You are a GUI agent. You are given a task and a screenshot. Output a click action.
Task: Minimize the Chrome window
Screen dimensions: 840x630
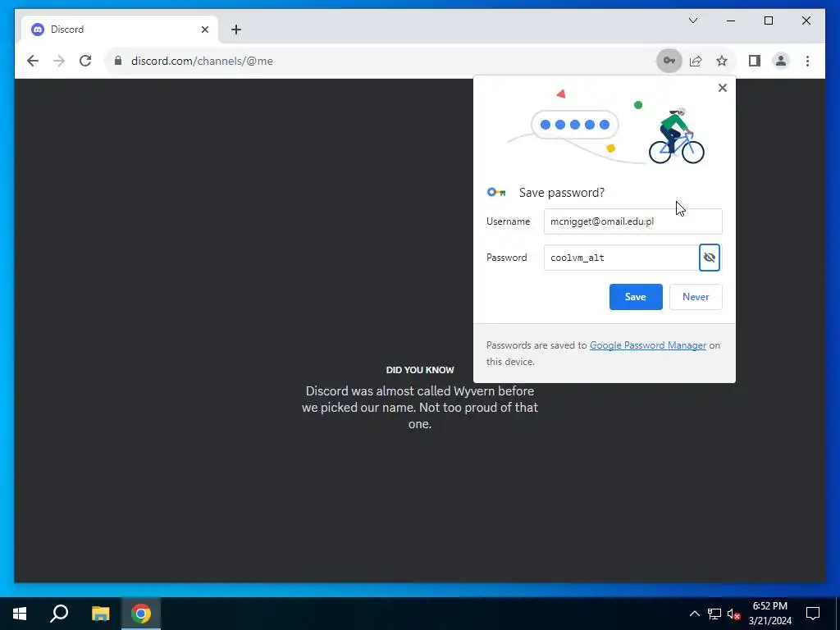click(731, 21)
